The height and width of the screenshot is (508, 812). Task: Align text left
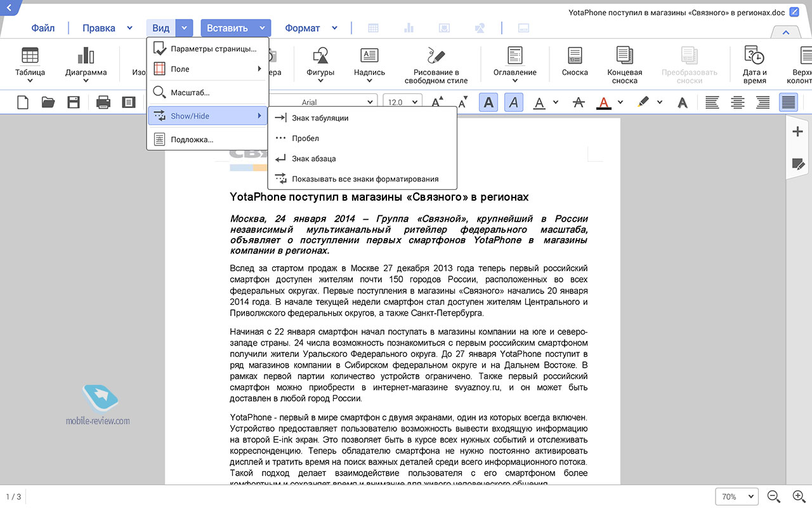coord(712,102)
